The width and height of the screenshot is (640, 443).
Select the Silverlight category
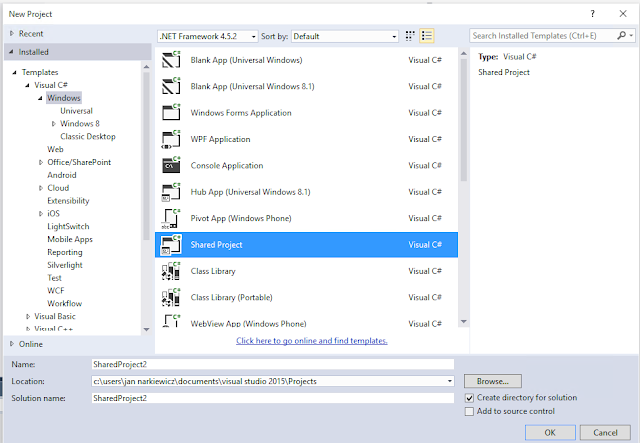[x=65, y=265]
